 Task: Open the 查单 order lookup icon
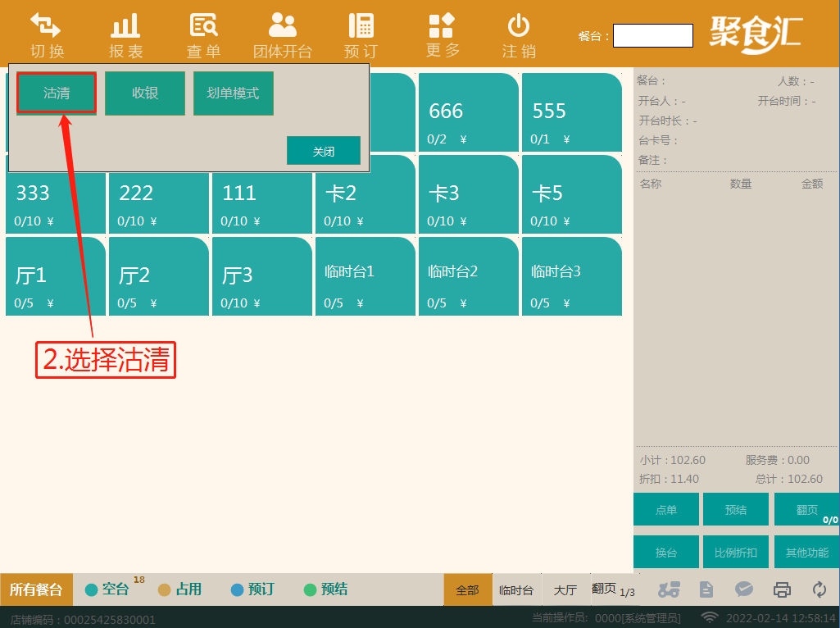[x=203, y=26]
